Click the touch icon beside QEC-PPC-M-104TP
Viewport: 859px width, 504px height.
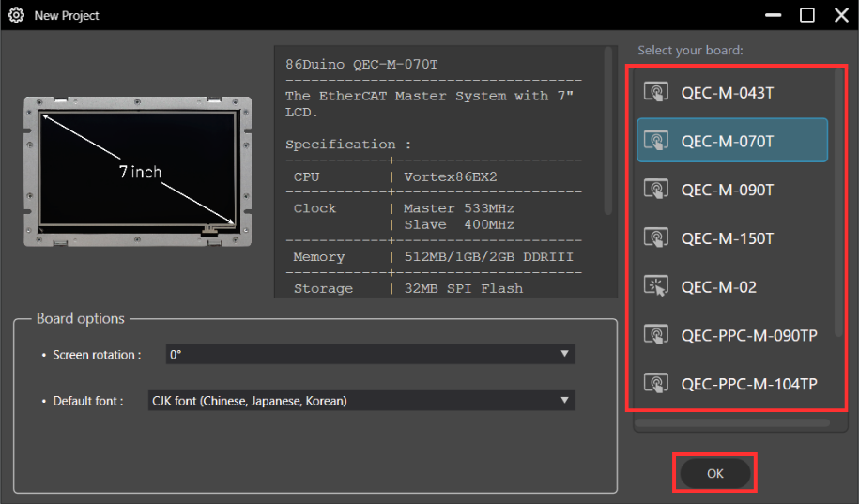656,384
